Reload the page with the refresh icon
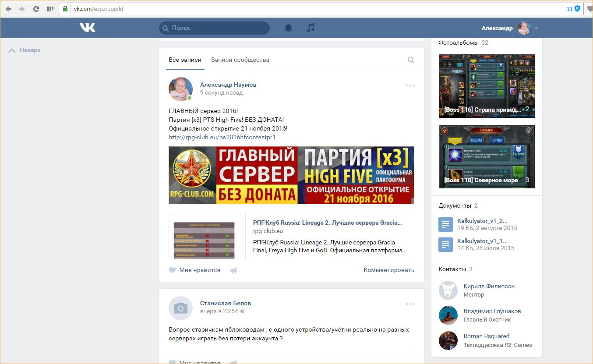The width and height of the screenshot is (593, 364). click(36, 9)
